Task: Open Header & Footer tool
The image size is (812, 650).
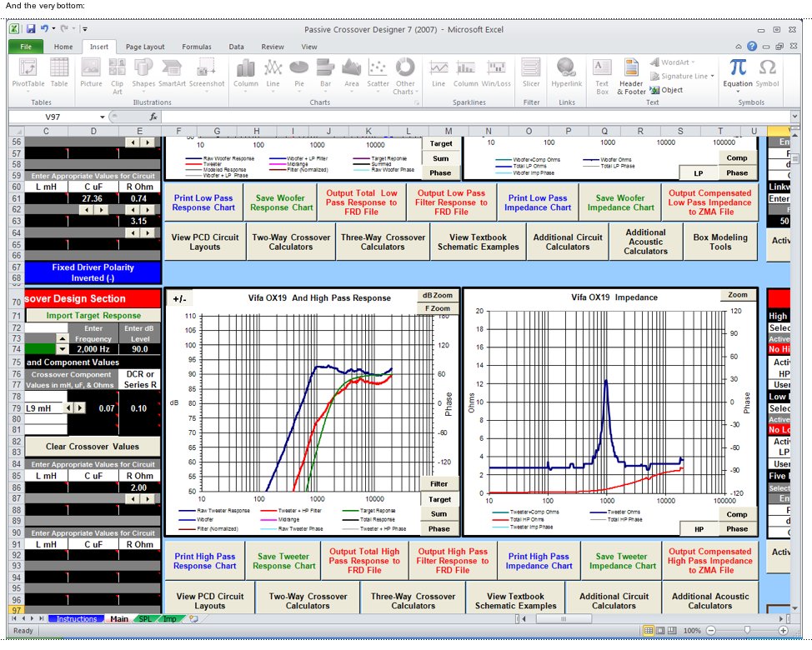Action: 631,77
